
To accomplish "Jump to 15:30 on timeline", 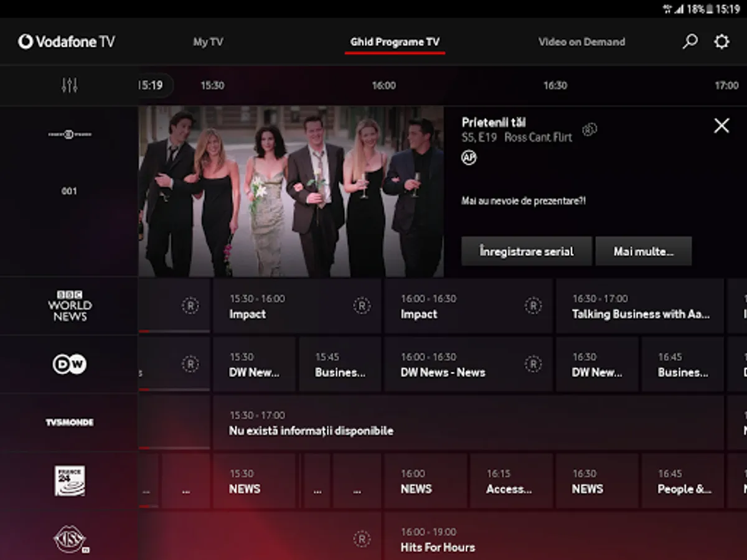I will point(212,85).
